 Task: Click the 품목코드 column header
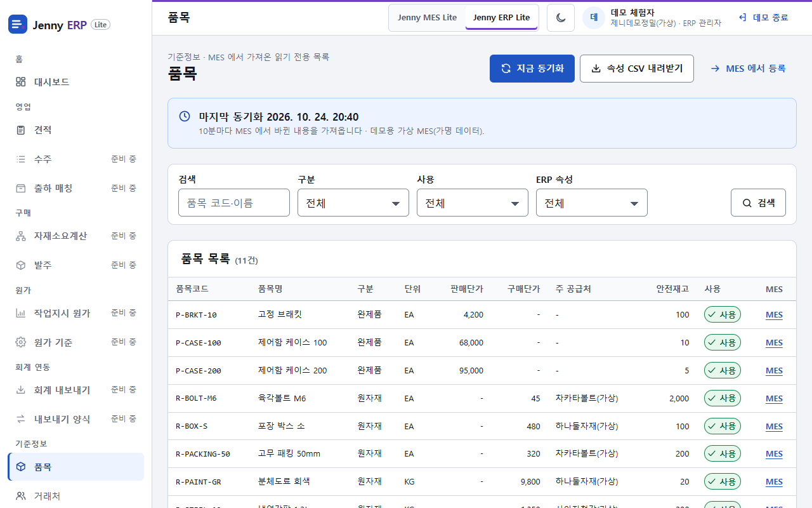(192, 289)
